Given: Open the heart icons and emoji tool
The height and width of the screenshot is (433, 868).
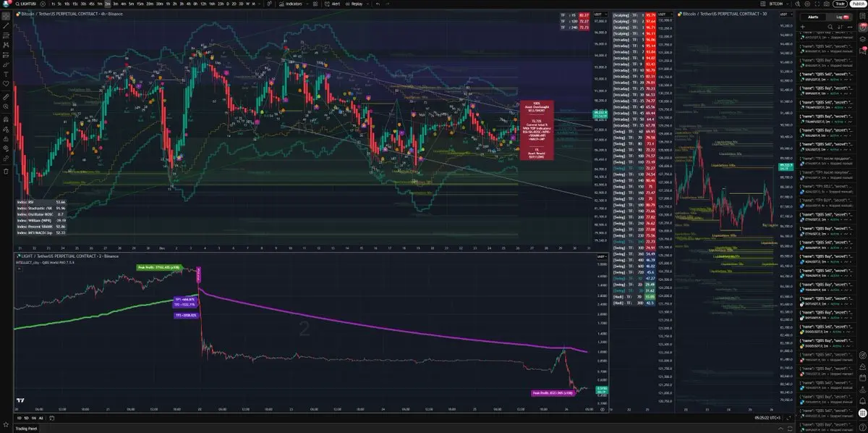Looking at the screenshot, I should [x=6, y=83].
